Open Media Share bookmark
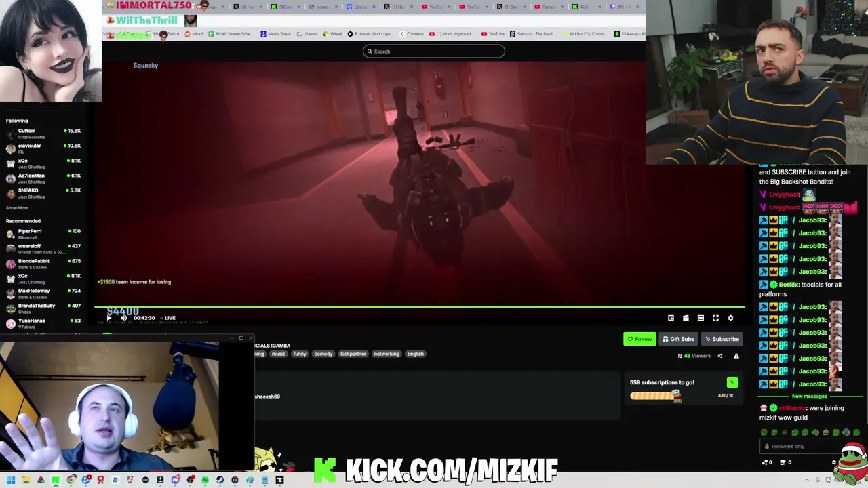Viewport: 868px width, 488px height. pos(275,34)
